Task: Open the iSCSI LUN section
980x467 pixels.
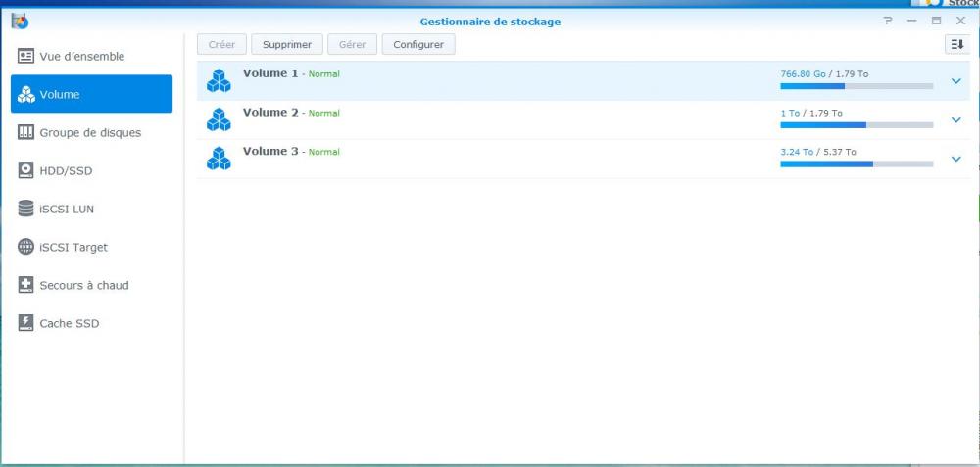Action: coord(91,209)
